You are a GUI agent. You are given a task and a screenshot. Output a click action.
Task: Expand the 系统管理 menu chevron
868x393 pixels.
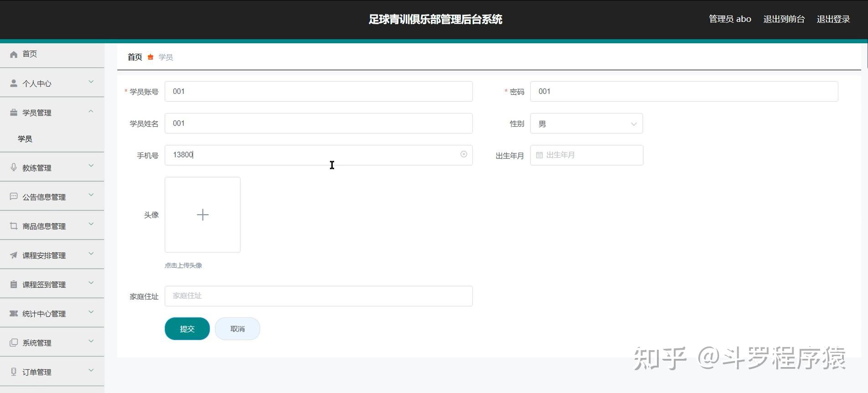coord(91,341)
